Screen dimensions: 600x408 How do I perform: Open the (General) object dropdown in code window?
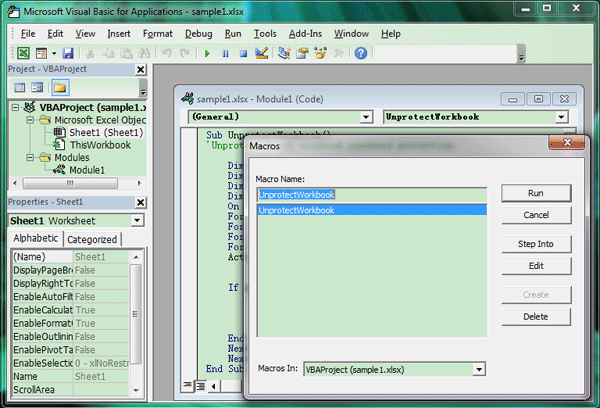pyautogui.click(x=366, y=117)
